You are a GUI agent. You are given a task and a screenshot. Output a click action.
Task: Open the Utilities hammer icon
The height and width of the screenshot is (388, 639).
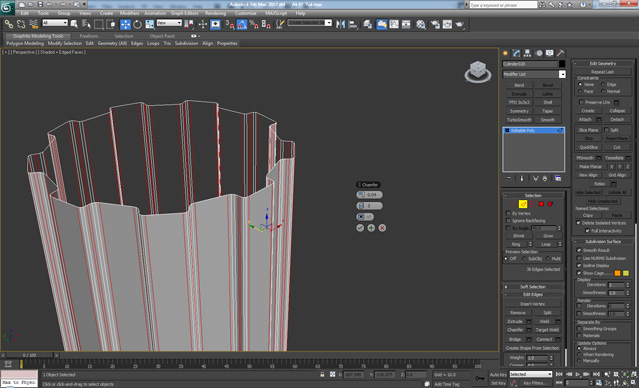[x=561, y=53]
